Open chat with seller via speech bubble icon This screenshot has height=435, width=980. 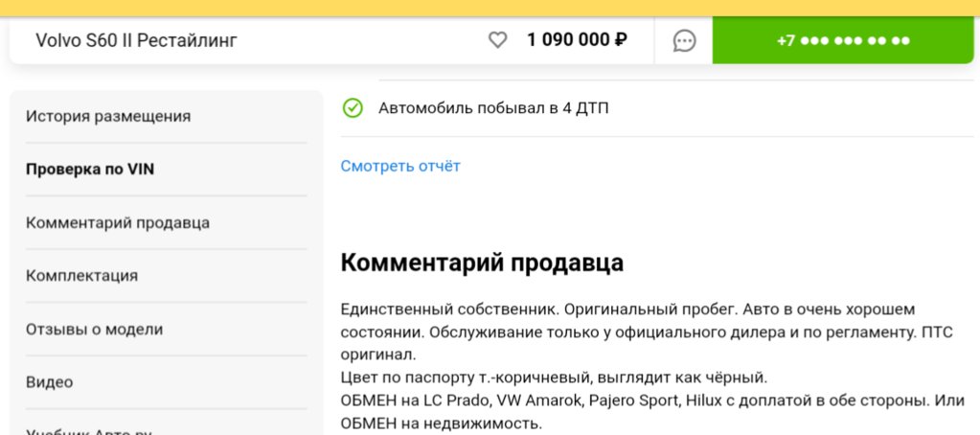pyautogui.click(x=684, y=41)
